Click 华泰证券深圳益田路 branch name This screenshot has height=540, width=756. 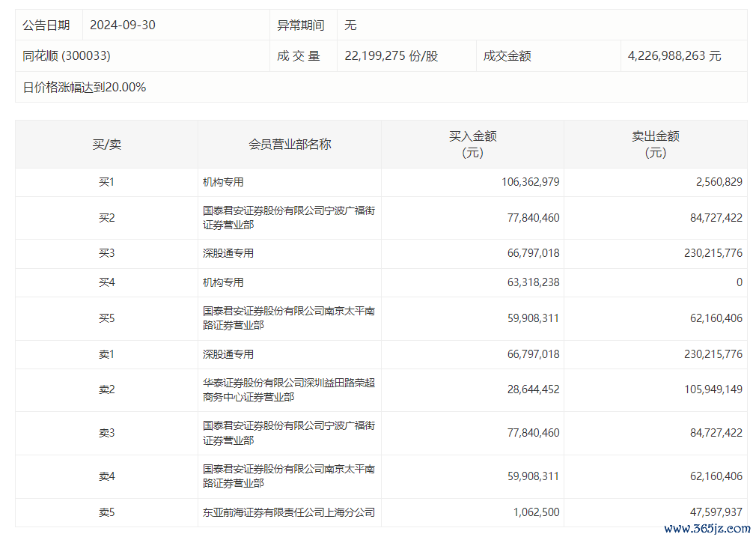(x=289, y=390)
